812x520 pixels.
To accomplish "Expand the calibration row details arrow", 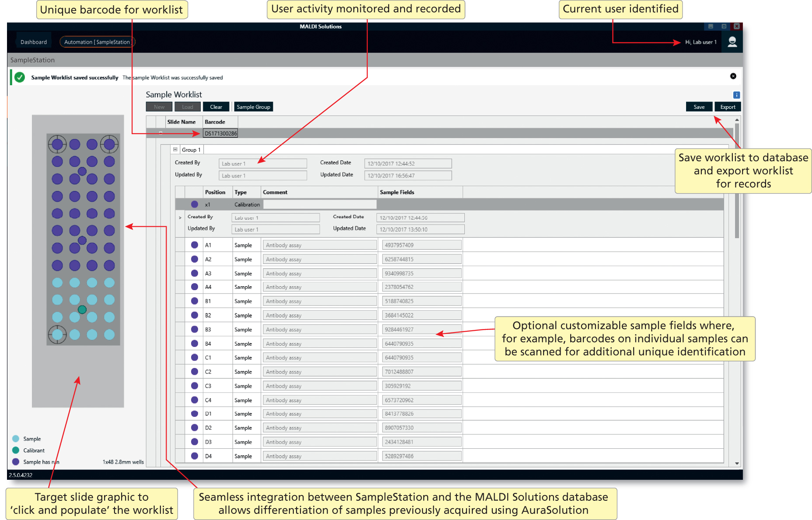I will click(x=180, y=217).
